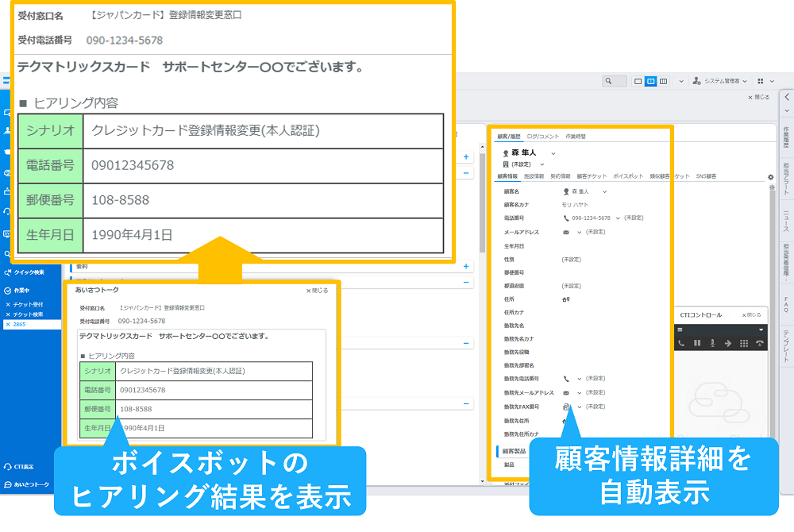Mute the microphone in CTIコントロール

(712, 343)
